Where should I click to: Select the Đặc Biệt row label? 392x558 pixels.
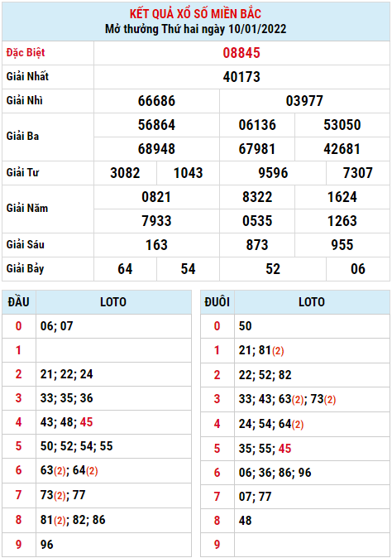point(26,53)
